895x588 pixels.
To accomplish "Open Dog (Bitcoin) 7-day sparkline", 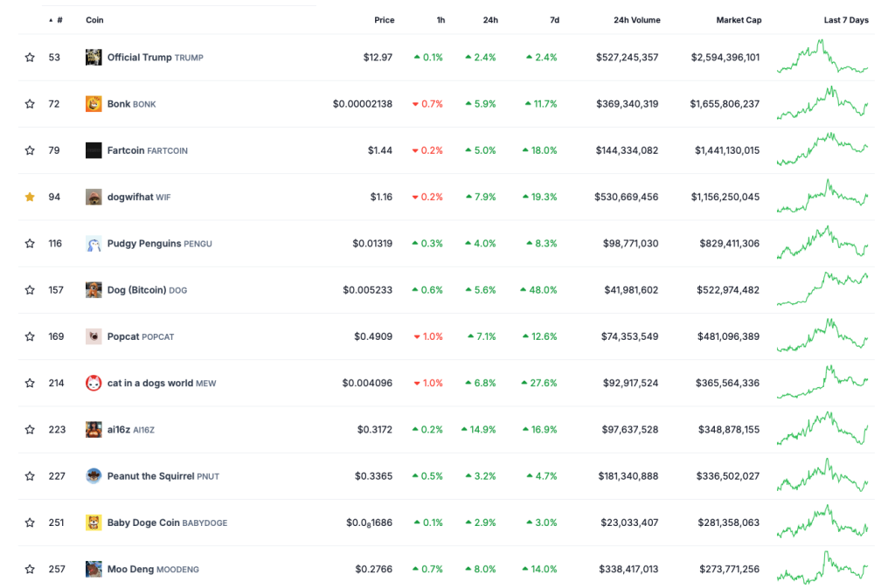I will point(822,289).
